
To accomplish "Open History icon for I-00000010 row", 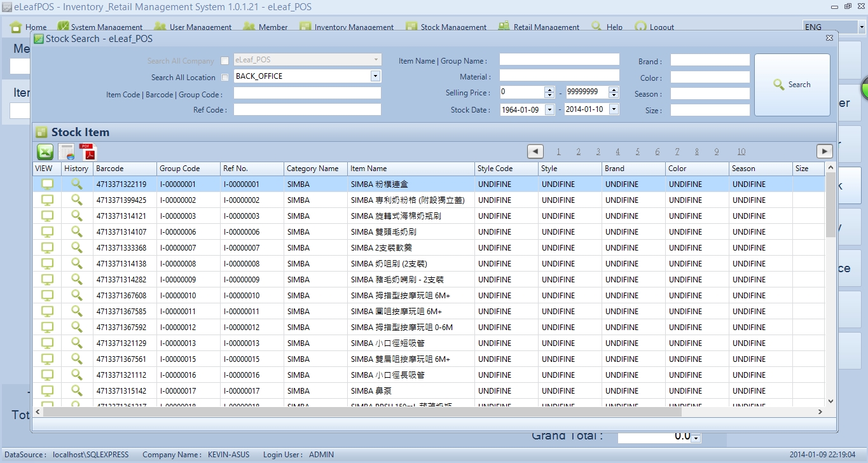I will pyautogui.click(x=77, y=295).
